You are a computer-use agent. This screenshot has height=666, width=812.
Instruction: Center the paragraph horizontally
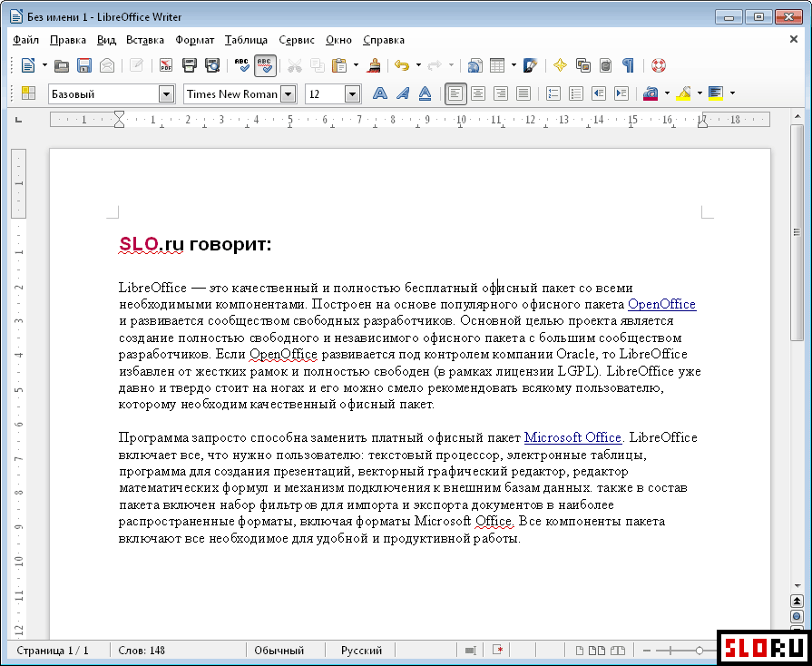478,93
